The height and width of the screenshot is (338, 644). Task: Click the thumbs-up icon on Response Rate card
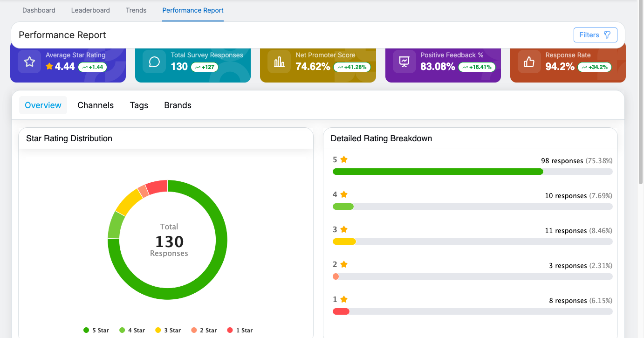coord(529,62)
